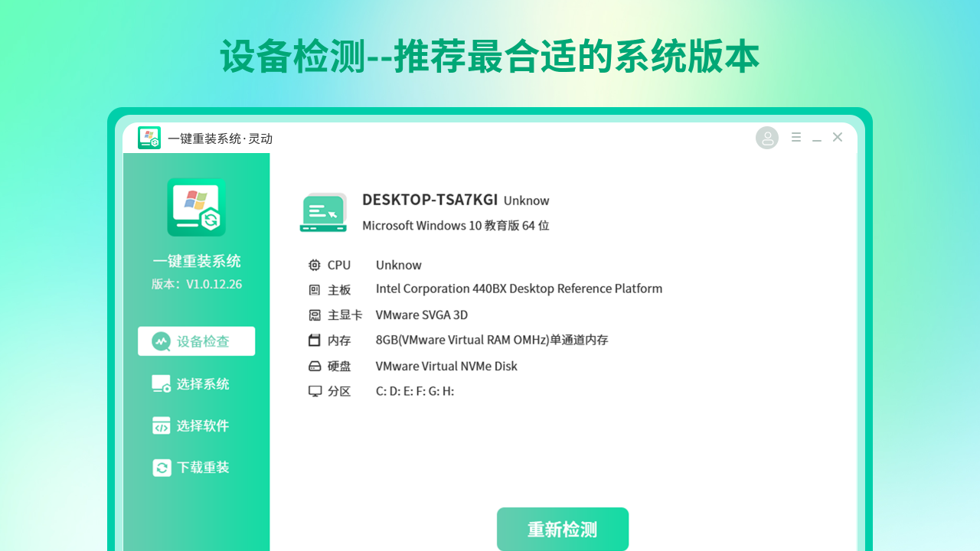Open the user account avatar
This screenshot has width=980, height=551.
(x=767, y=138)
